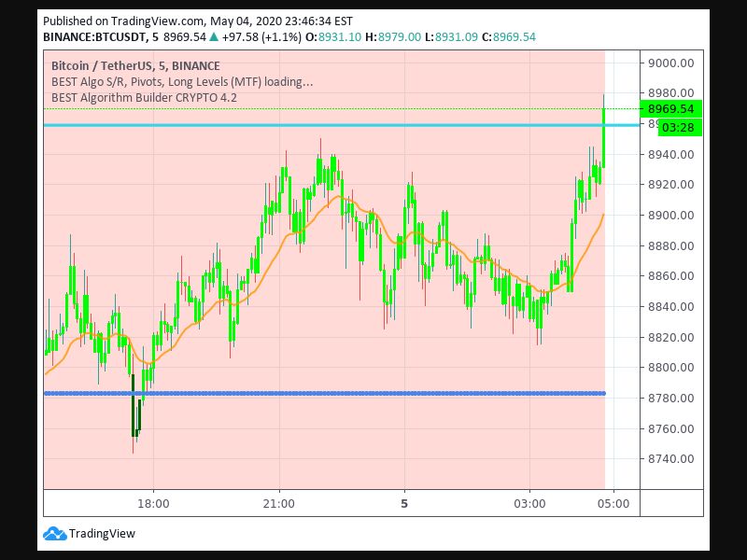Screen dimensions: 747x560
Task: Click the 8780.00 price axis label
Action: point(670,398)
